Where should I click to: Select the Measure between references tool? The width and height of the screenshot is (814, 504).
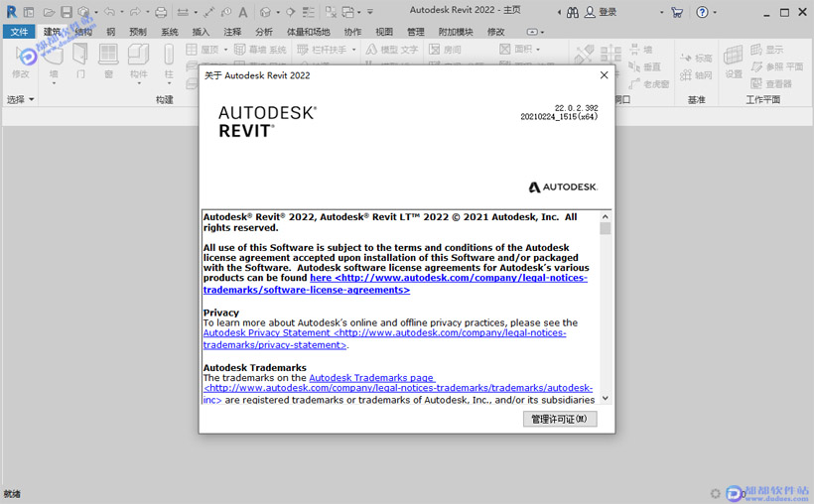pyautogui.click(x=183, y=12)
